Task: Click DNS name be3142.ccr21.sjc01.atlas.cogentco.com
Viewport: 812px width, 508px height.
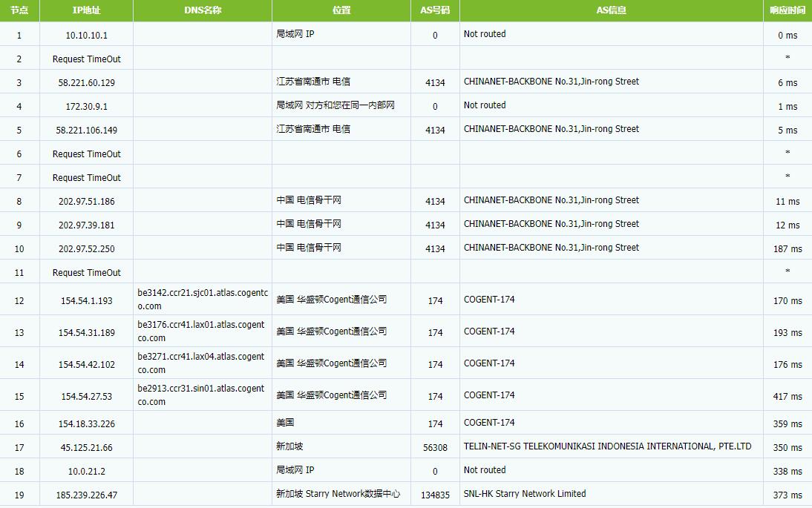Action: (202, 300)
